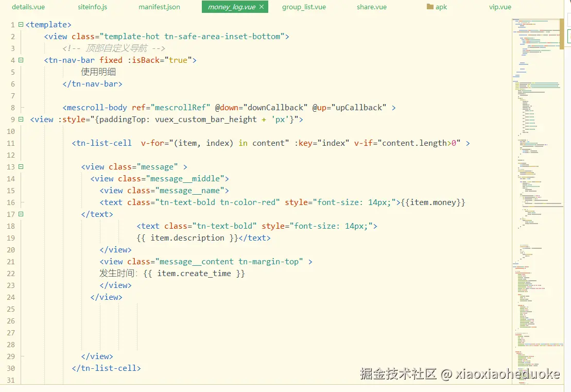Click the upCallback handler name
571x392 pixels.
[359, 108]
